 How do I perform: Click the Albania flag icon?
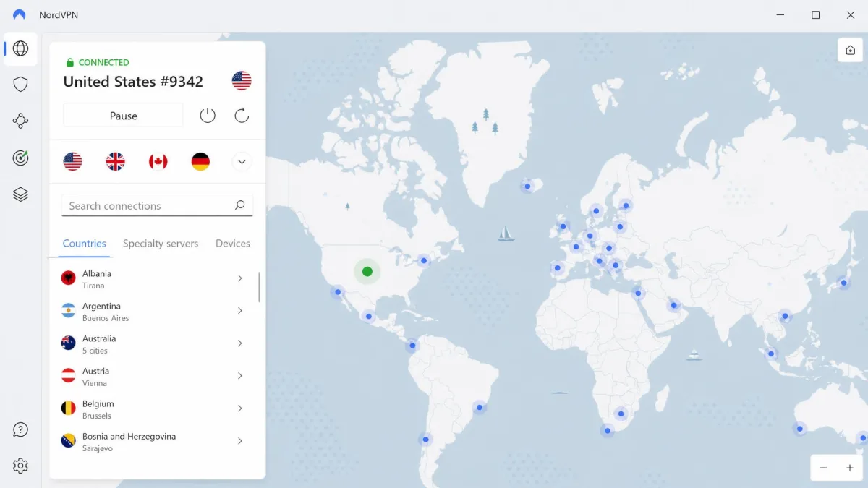click(x=69, y=278)
